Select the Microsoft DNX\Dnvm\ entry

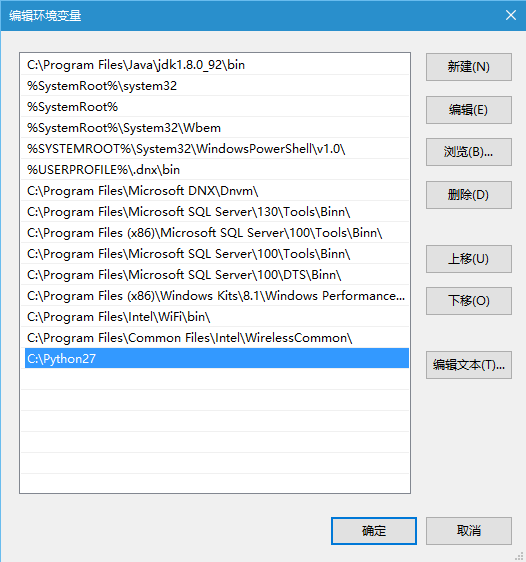(x=215, y=191)
